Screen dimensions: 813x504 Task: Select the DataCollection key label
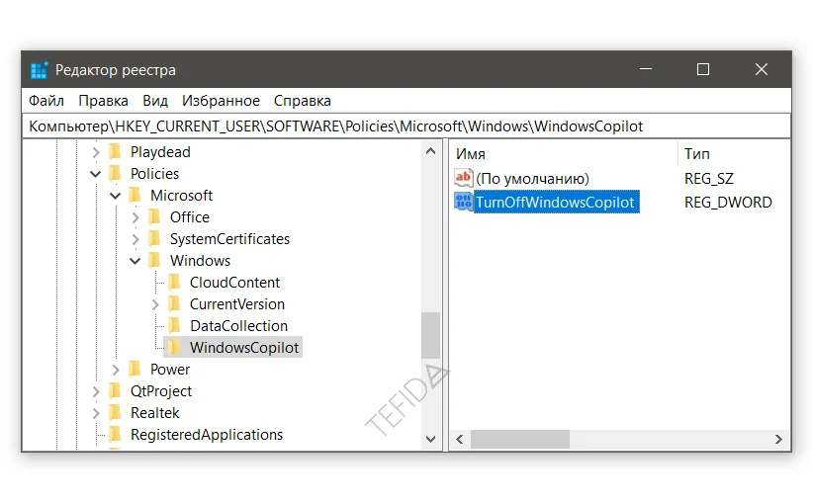(x=238, y=326)
